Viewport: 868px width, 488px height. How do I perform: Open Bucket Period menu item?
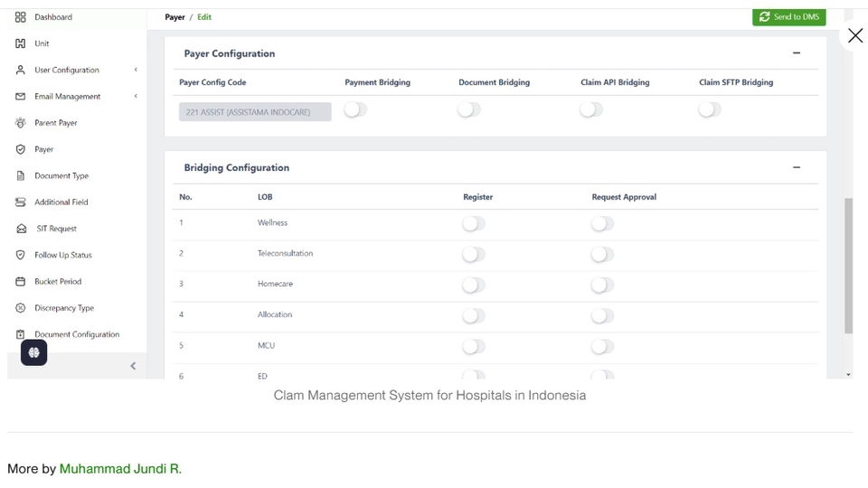(x=58, y=282)
